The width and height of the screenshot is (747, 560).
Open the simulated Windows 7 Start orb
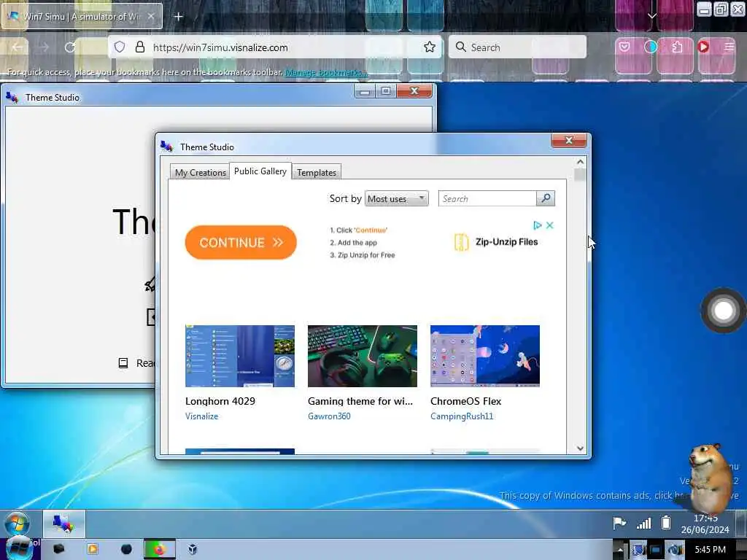click(18, 524)
